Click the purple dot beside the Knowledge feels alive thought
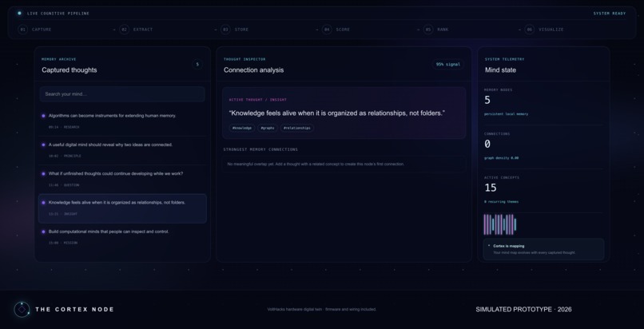Image resolution: width=644 pixels, height=329 pixels. click(43, 203)
